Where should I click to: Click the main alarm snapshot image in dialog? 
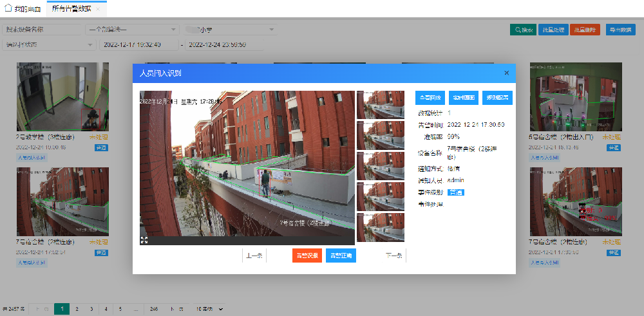(247, 163)
